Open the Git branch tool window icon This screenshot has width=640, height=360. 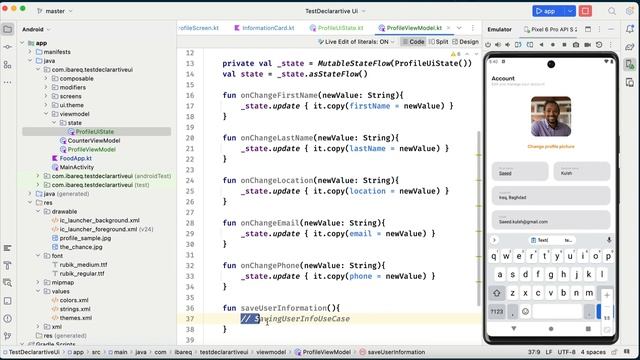[7, 336]
